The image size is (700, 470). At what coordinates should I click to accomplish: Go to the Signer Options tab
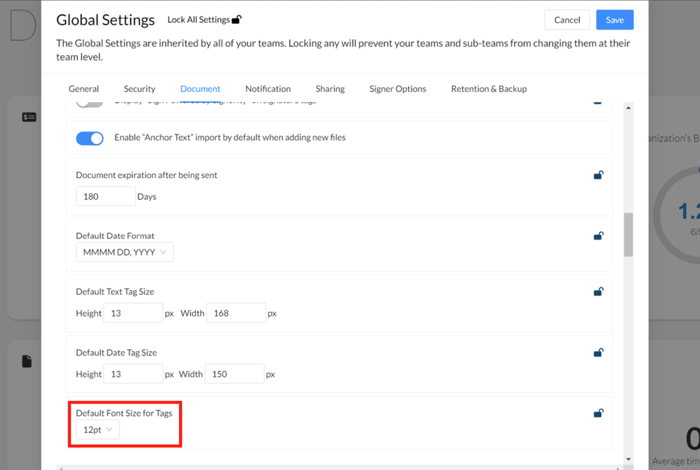click(x=397, y=89)
